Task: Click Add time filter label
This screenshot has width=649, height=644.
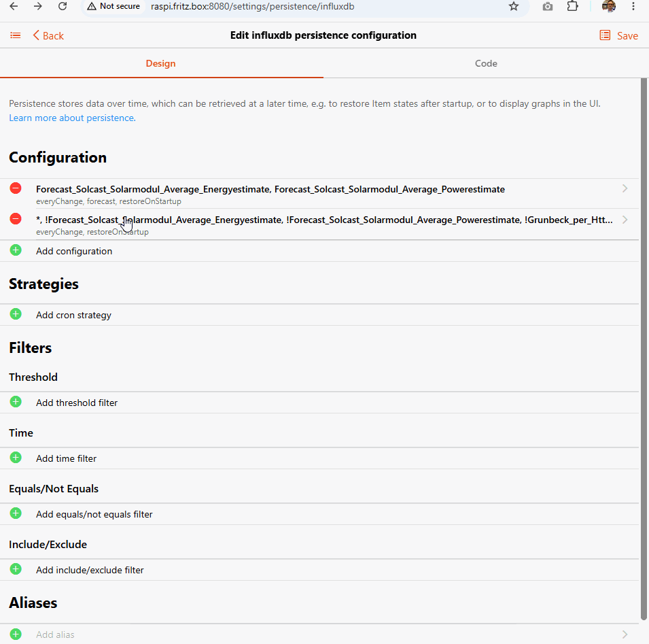Action: [x=66, y=458]
